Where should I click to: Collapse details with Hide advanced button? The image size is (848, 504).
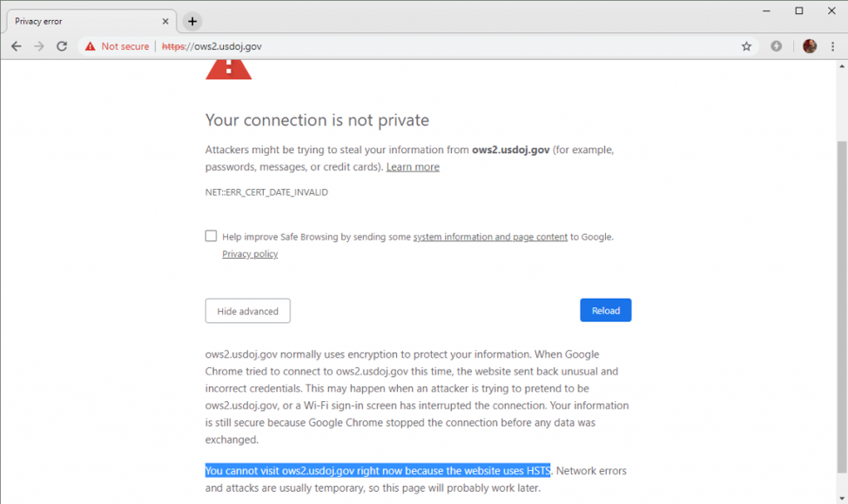click(x=247, y=311)
